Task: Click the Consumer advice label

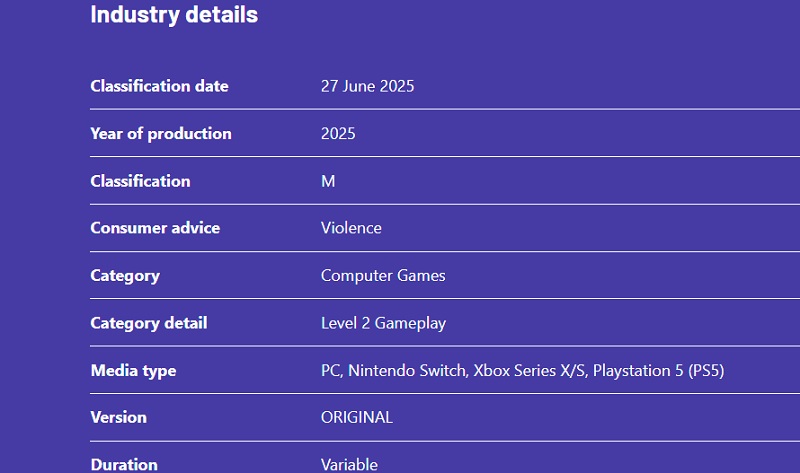Action: [155, 228]
